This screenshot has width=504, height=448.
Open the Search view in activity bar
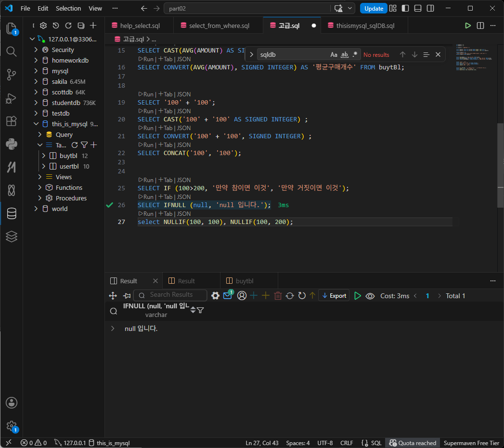[x=12, y=52]
